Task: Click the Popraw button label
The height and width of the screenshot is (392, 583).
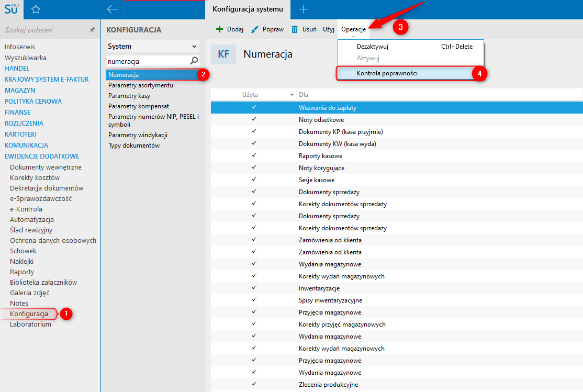Action: point(273,29)
